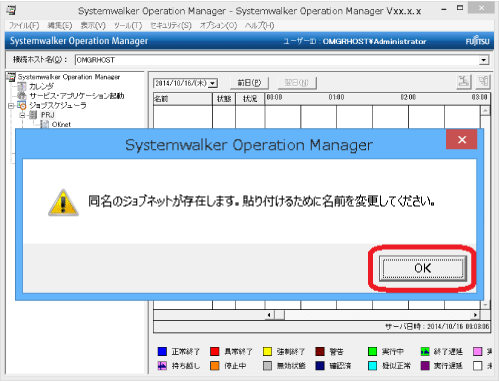Click the 前日(P) button
Viewport: 499px width, 382px height.
249,83
